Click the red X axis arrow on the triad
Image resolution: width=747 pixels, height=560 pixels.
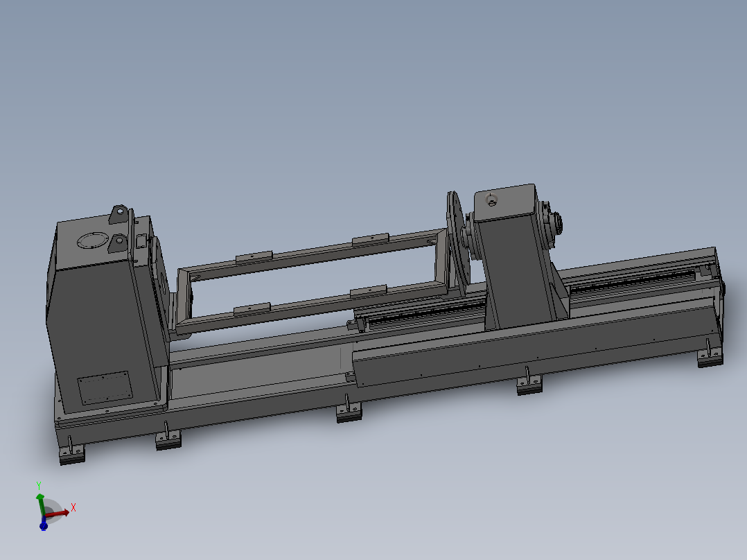(58, 514)
